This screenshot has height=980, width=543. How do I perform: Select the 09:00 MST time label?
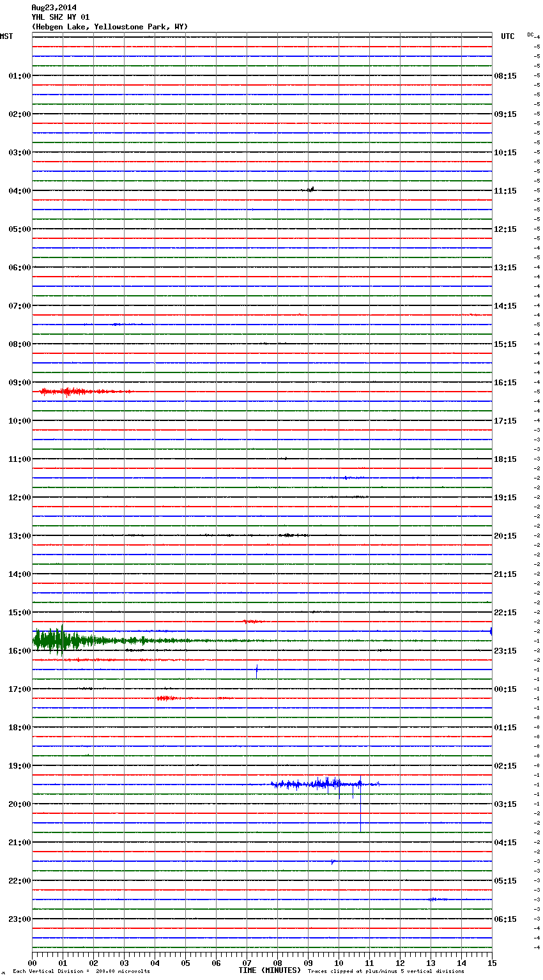click(19, 383)
